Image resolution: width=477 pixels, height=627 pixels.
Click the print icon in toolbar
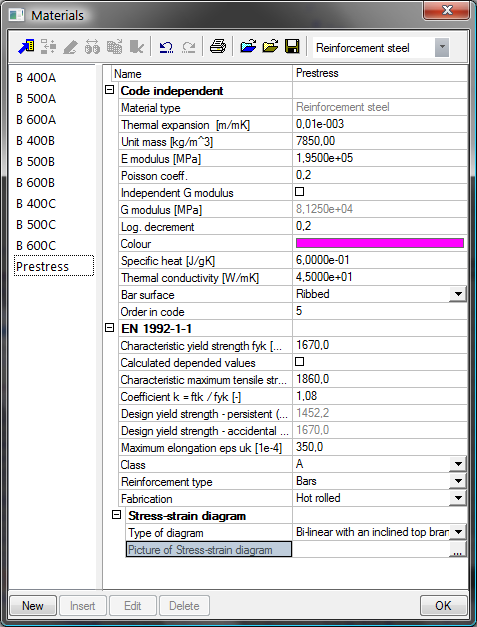coord(218,47)
